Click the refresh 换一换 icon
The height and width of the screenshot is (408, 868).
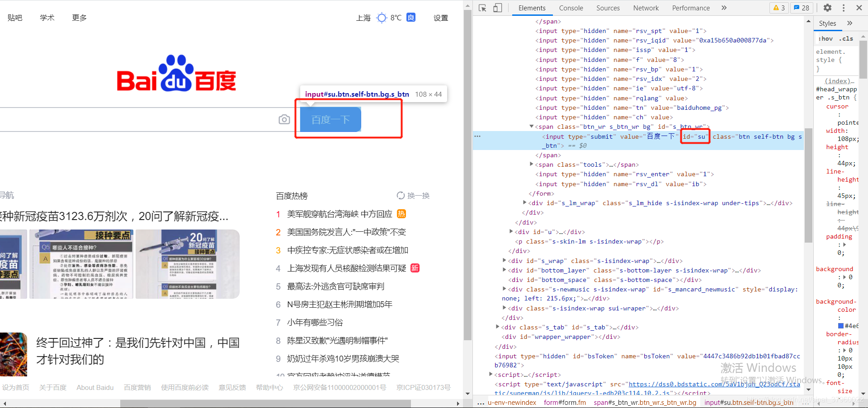pyautogui.click(x=401, y=196)
